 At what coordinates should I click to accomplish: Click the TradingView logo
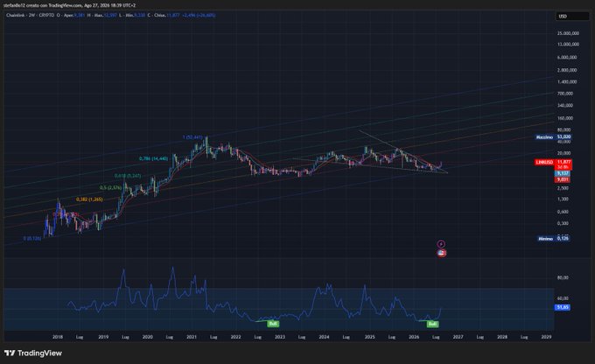33,353
